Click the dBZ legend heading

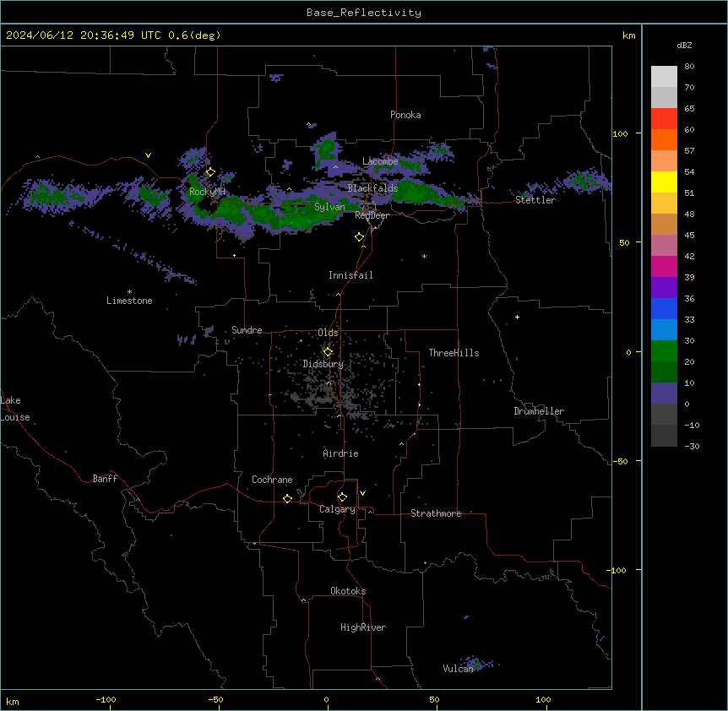coord(684,46)
